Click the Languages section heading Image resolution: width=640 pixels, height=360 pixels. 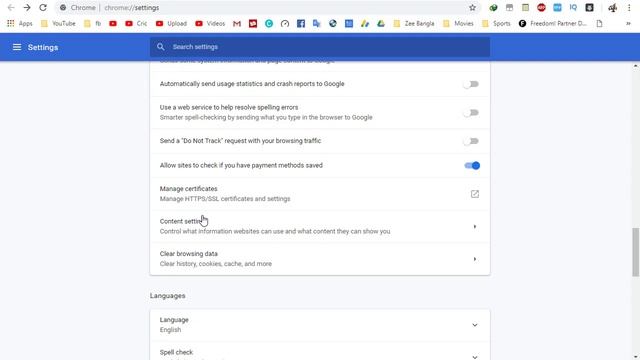pyautogui.click(x=167, y=296)
